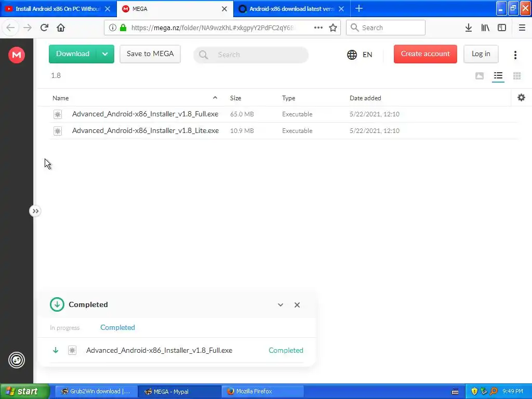The width and height of the screenshot is (532, 399).
Task: Click the file icon of Lite.exe row
Action: point(58,131)
